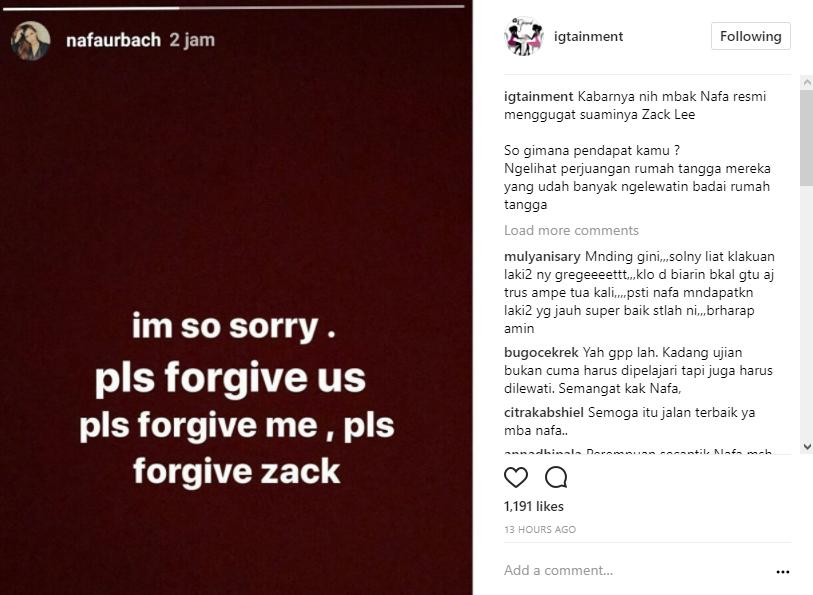Open citrakabshiel's profile link
The height and width of the screenshot is (595, 813).
pyautogui.click(x=543, y=412)
